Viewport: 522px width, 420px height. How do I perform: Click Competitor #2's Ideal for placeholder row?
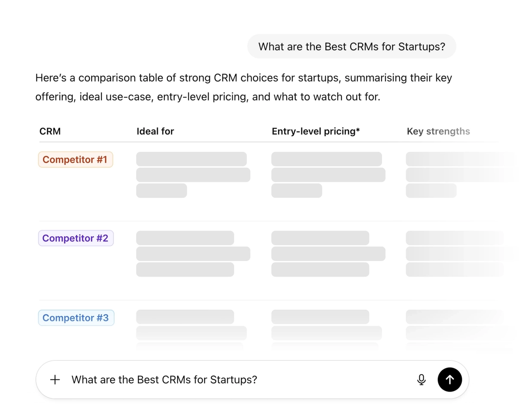193,253
